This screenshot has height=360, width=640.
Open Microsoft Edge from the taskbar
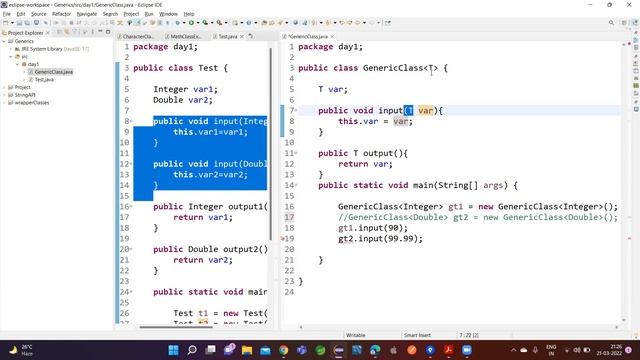(x=375, y=350)
